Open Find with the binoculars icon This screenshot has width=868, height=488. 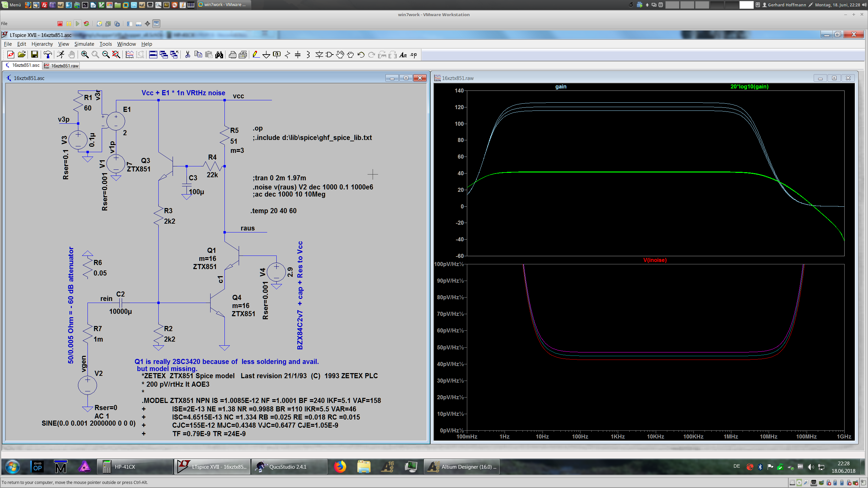(x=219, y=55)
